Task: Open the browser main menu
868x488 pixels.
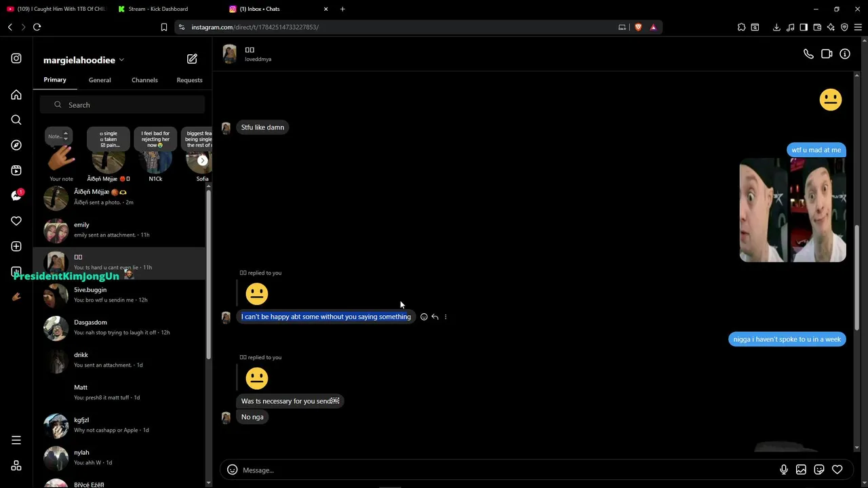Action: [858, 27]
